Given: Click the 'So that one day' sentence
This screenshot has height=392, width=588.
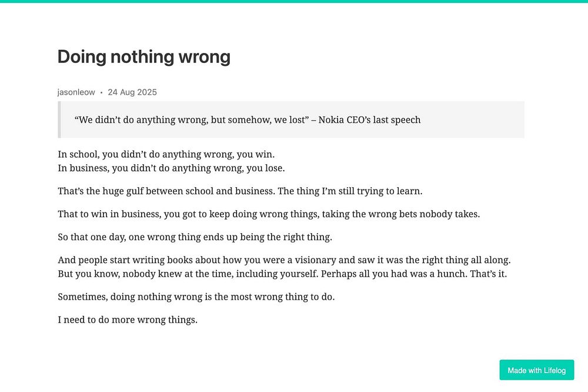Looking at the screenshot, I should (195, 237).
